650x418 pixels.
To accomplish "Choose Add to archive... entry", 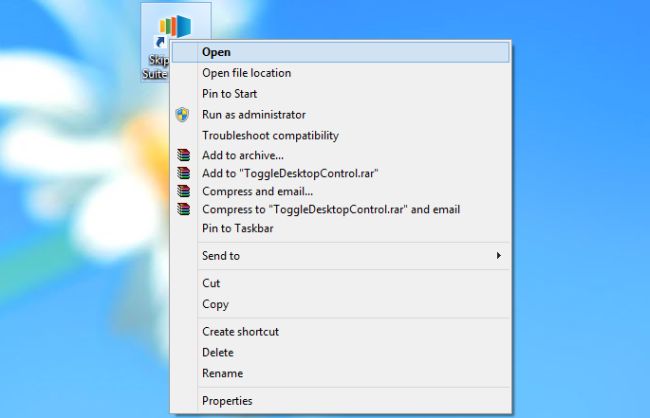I will pyautogui.click(x=341, y=155).
